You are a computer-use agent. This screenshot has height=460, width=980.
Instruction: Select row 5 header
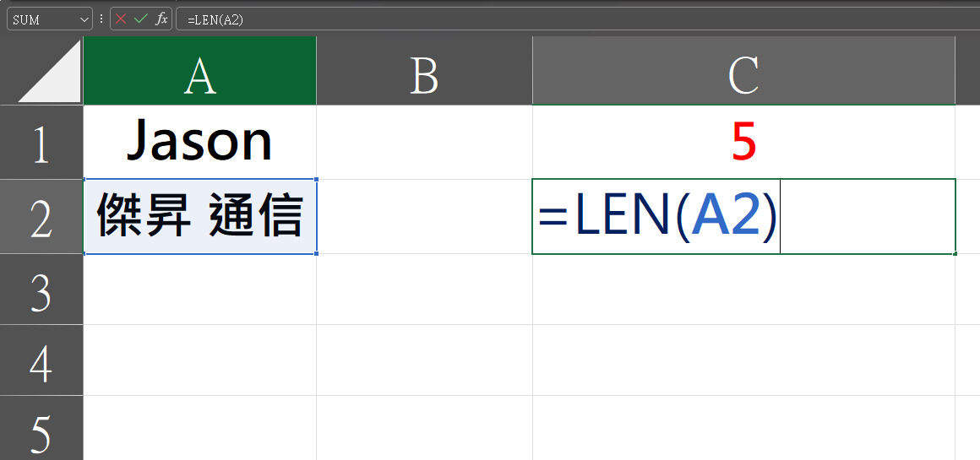[41, 428]
